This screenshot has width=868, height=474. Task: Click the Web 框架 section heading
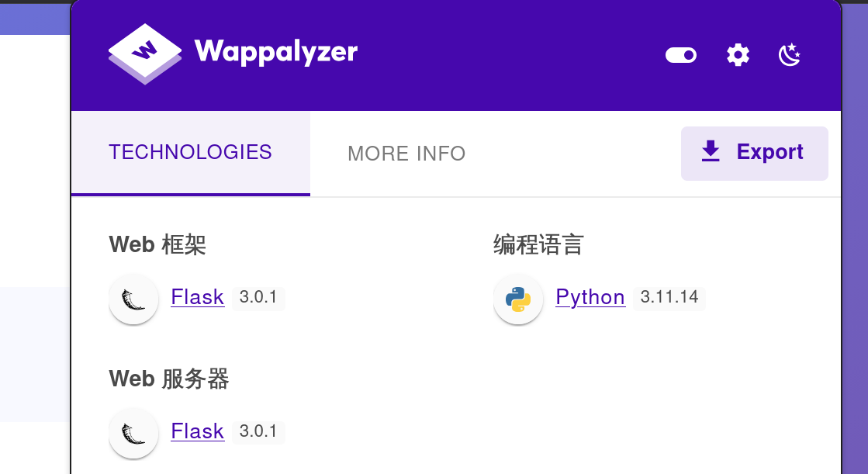click(x=157, y=244)
